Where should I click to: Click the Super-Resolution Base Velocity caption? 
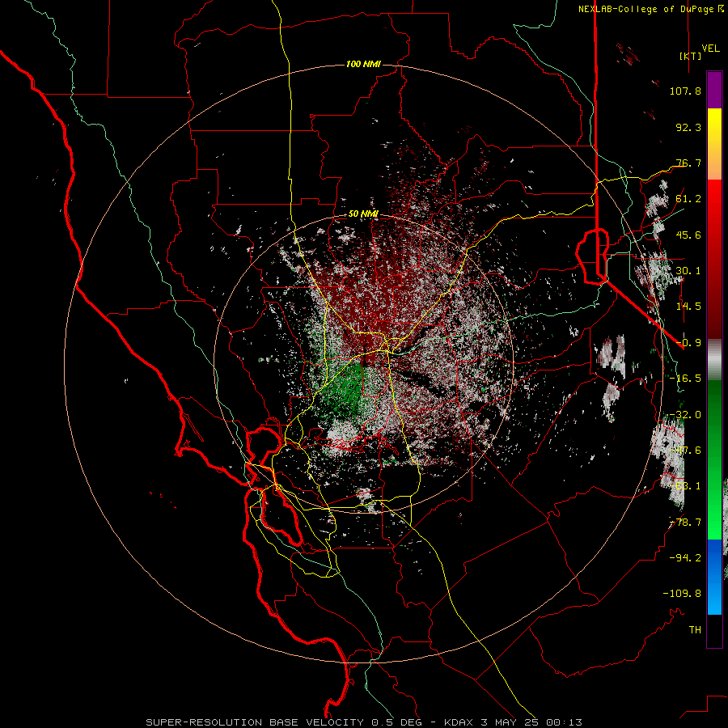coord(364,722)
